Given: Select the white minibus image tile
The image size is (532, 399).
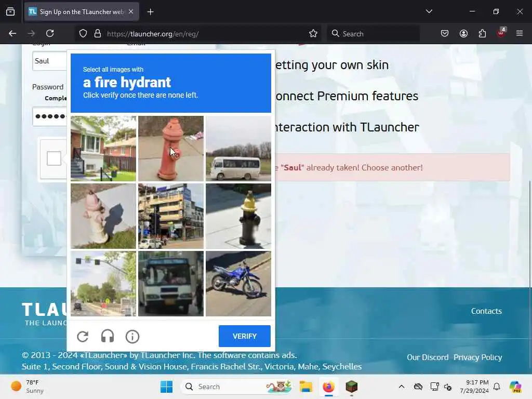Looking at the screenshot, I should (238, 149).
